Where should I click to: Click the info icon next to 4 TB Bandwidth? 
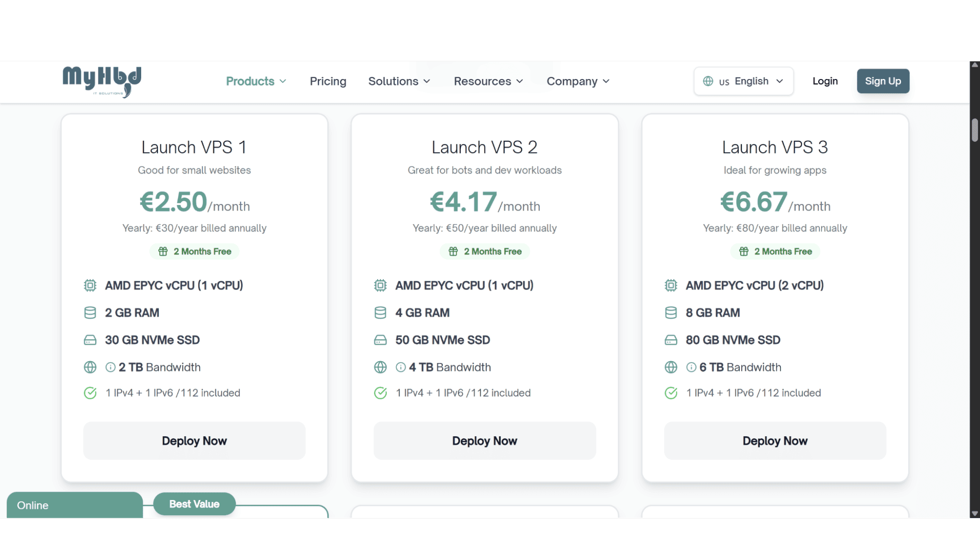401,368
